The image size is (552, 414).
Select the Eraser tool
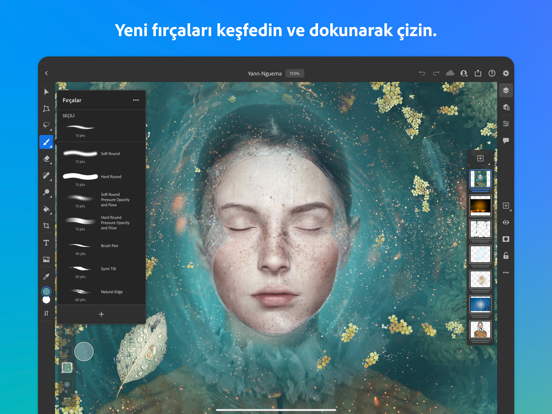(46, 159)
